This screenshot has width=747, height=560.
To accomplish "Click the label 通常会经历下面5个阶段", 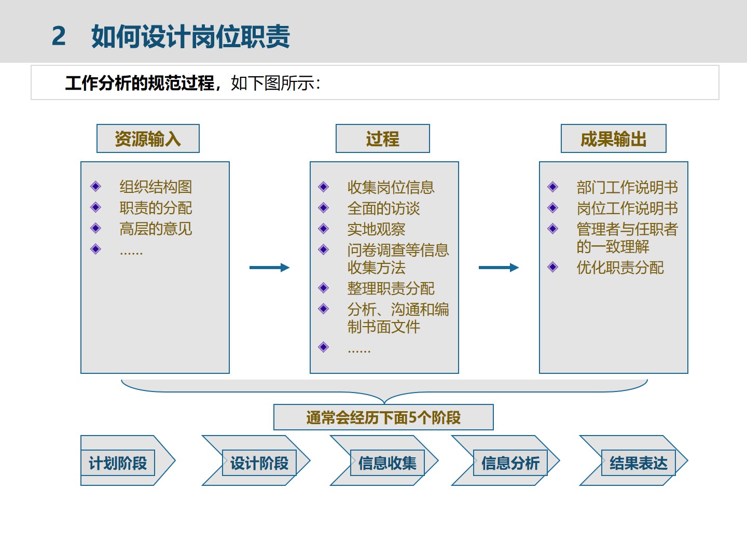I will 383,417.
